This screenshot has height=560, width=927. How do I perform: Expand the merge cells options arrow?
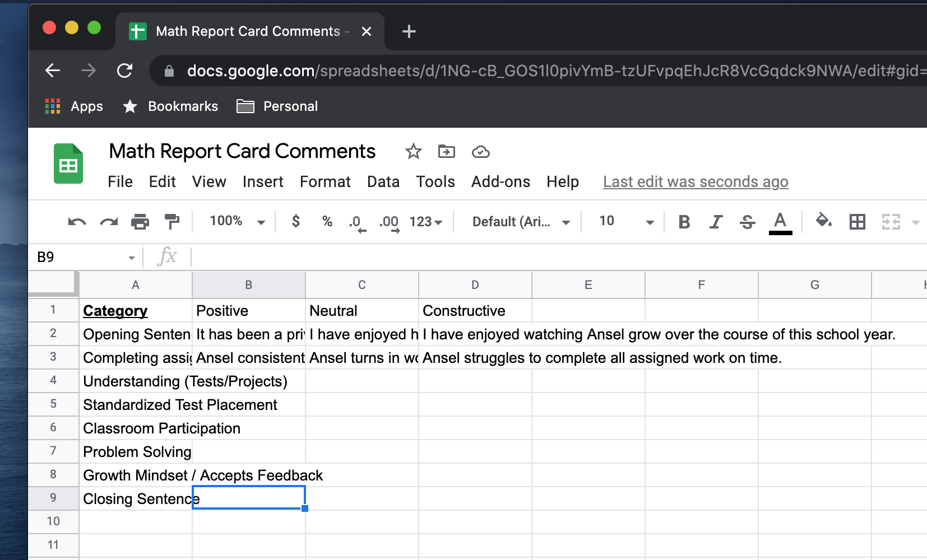pos(916,222)
